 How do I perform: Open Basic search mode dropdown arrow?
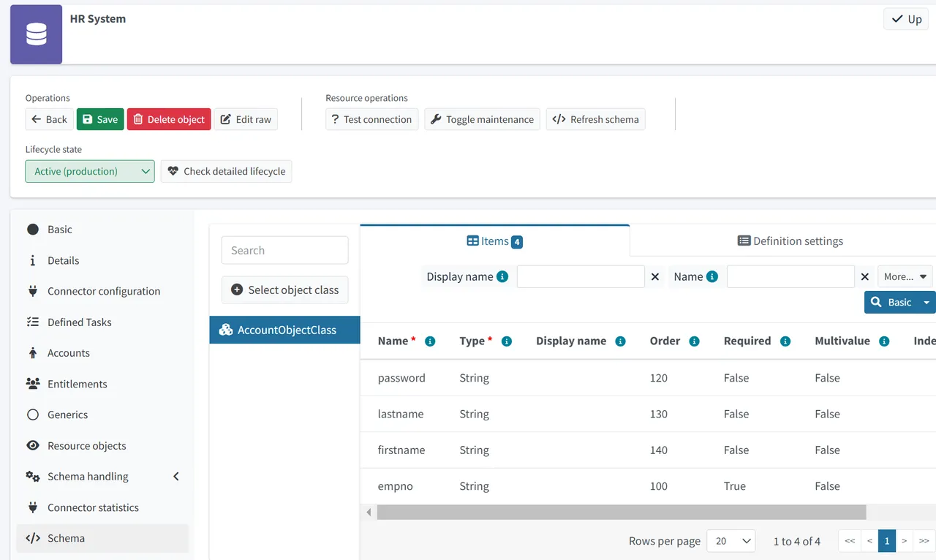(x=927, y=302)
